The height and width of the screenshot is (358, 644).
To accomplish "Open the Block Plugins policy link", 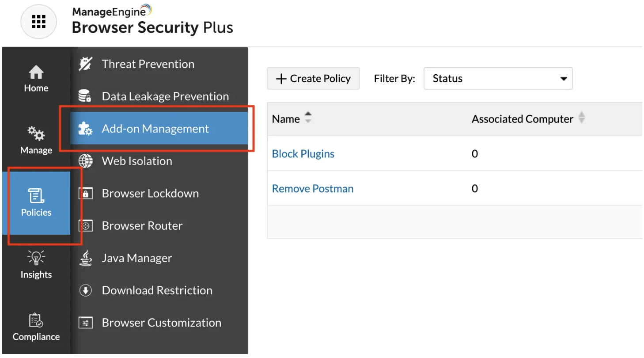I will pos(303,154).
